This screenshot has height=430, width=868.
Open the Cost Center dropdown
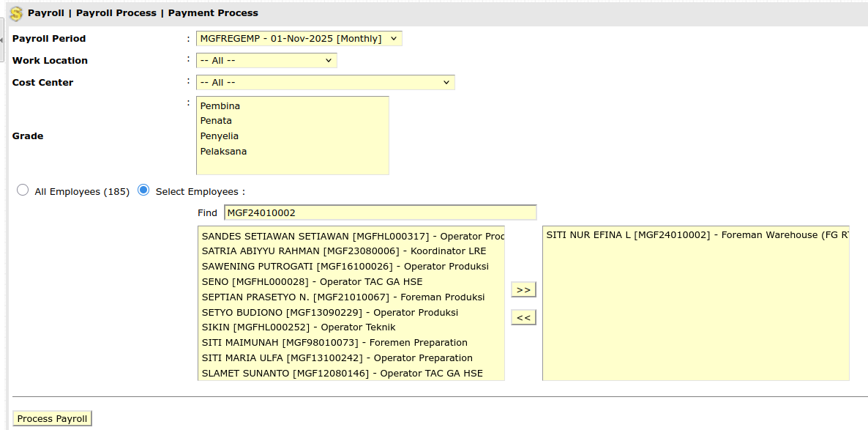325,83
